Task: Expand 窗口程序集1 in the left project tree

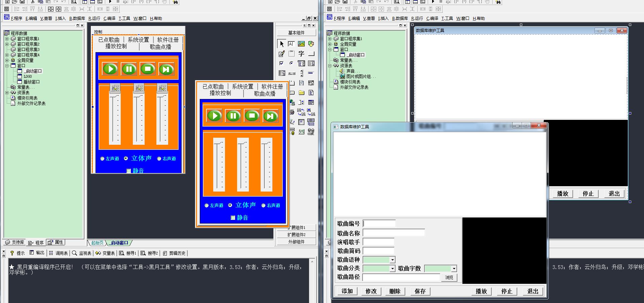Action: [7, 39]
